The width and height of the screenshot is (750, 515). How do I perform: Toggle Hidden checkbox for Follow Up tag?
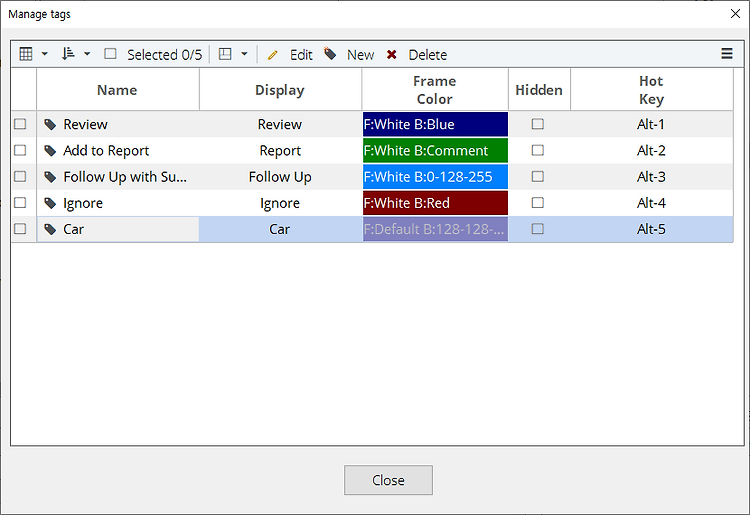pyautogui.click(x=538, y=177)
